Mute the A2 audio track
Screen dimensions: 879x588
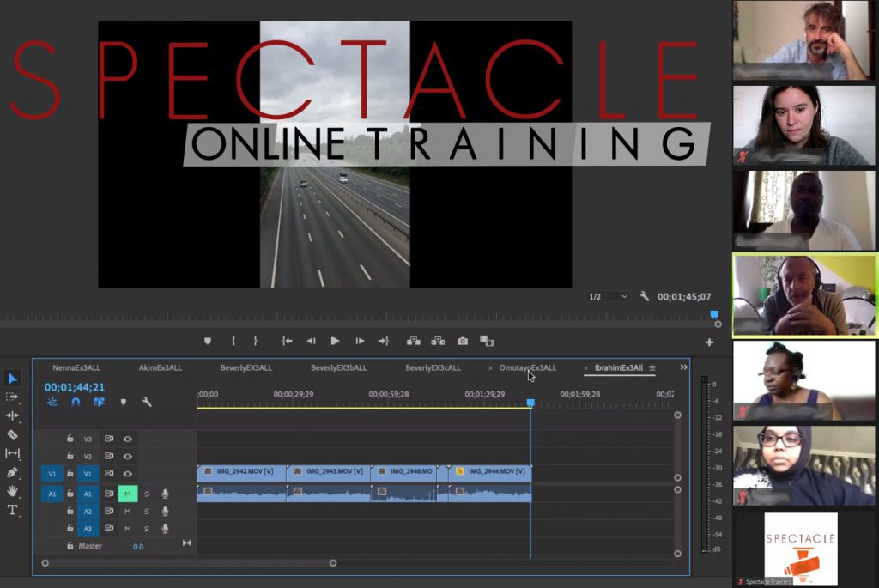pos(128,512)
